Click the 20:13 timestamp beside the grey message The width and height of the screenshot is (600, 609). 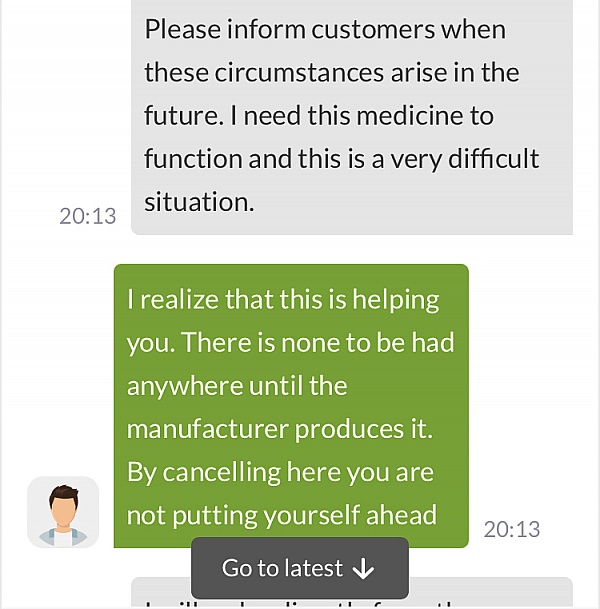click(x=88, y=216)
